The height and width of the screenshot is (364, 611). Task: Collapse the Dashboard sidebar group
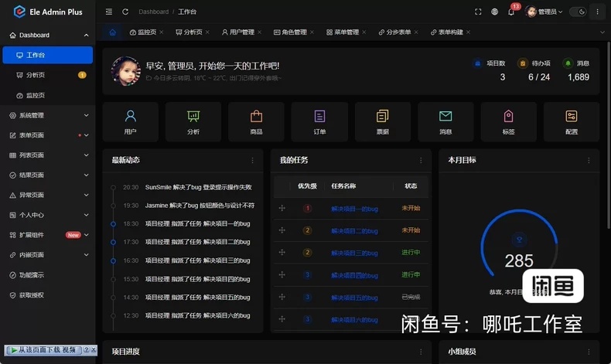(48, 35)
